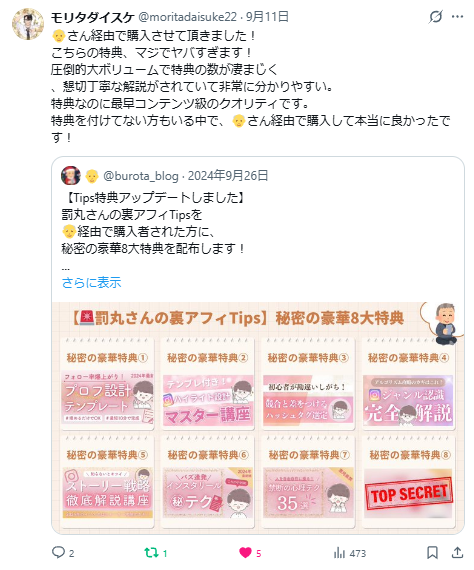Click the モリタダイスケ display name
This screenshot has width=474, height=570.
pos(92,17)
